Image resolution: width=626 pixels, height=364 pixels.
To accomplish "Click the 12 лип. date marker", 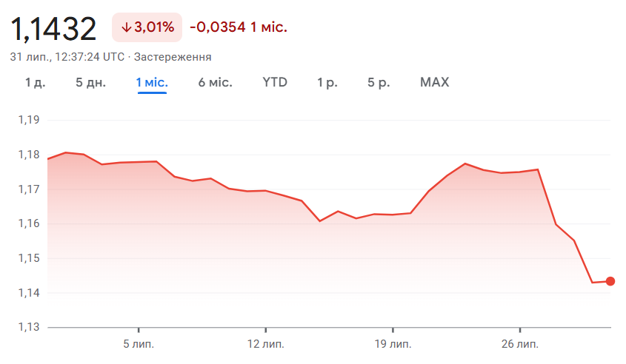I will 265,345.
